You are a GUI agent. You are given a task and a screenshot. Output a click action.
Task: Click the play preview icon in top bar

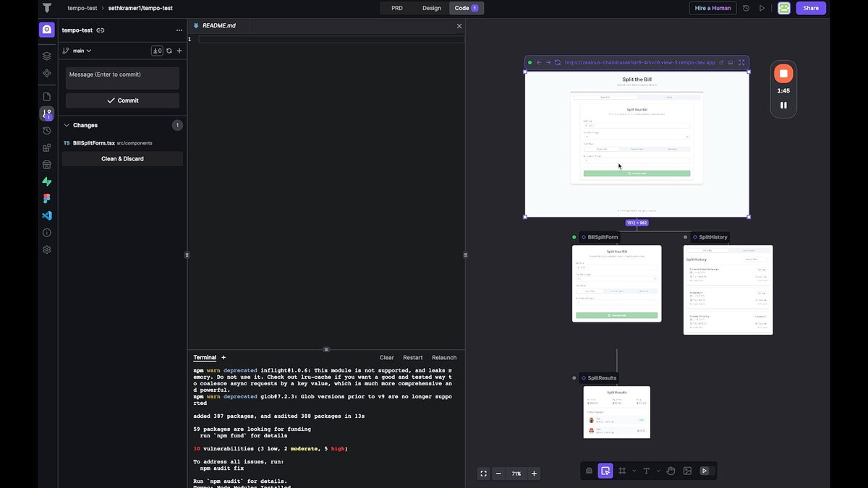coord(762,8)
